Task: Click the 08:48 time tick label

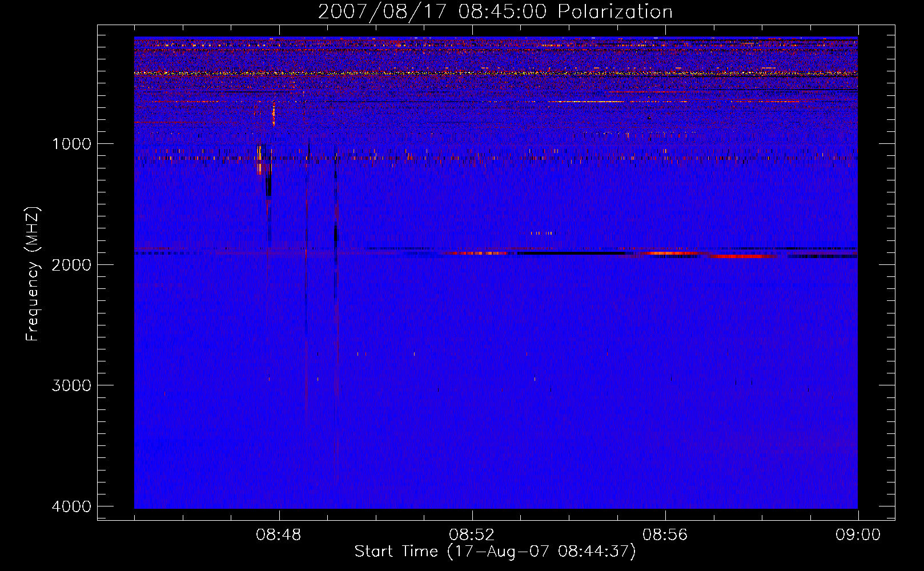Action: click(x=279, y=535)
